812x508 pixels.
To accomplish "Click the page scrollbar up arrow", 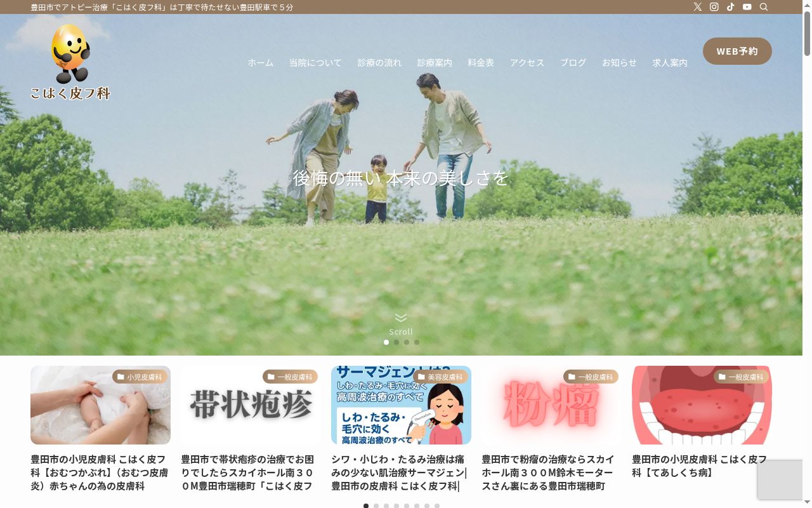I will 807,5.
